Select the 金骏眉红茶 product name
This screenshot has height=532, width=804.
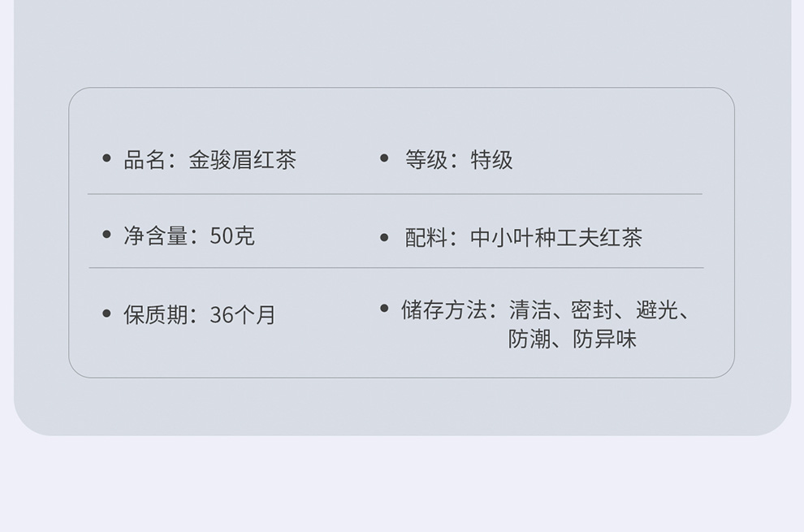[x=242, y=160]
